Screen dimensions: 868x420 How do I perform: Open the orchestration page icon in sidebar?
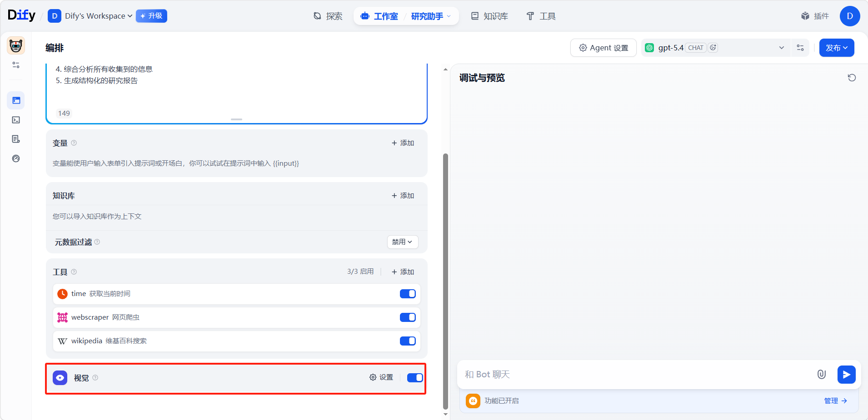(16, 100)
